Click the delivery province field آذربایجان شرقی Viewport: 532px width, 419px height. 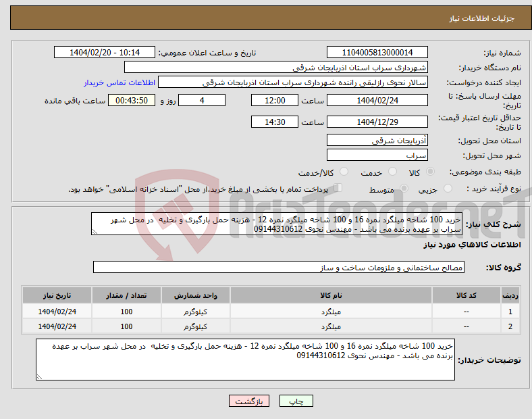(x=377, y=140)
